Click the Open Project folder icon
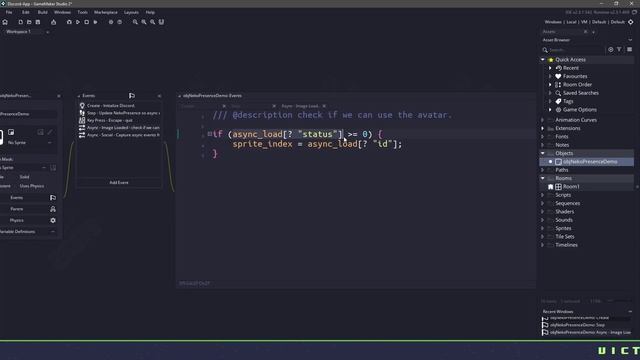The image size is (640, 360). 29,22
